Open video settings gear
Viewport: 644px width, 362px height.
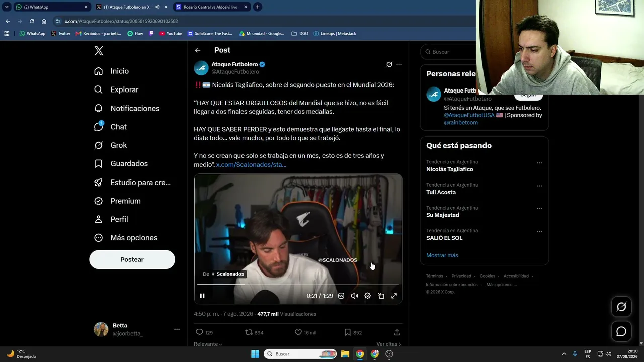(x=368, y=296)
